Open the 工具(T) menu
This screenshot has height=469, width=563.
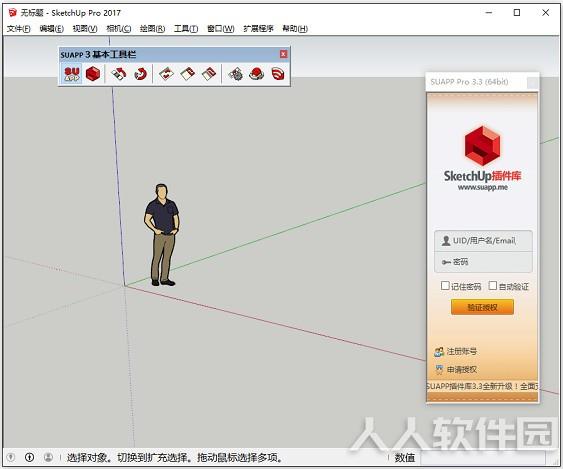tap(186, 29)
